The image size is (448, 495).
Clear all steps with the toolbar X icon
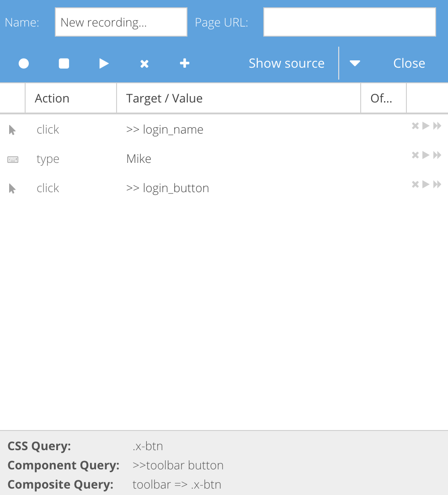144,64
